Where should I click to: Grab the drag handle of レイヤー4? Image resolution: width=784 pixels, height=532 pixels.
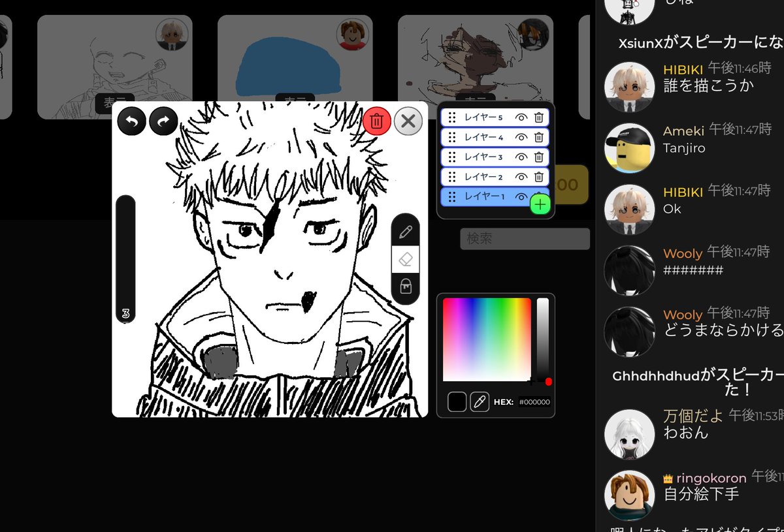(x=452, y=137)
